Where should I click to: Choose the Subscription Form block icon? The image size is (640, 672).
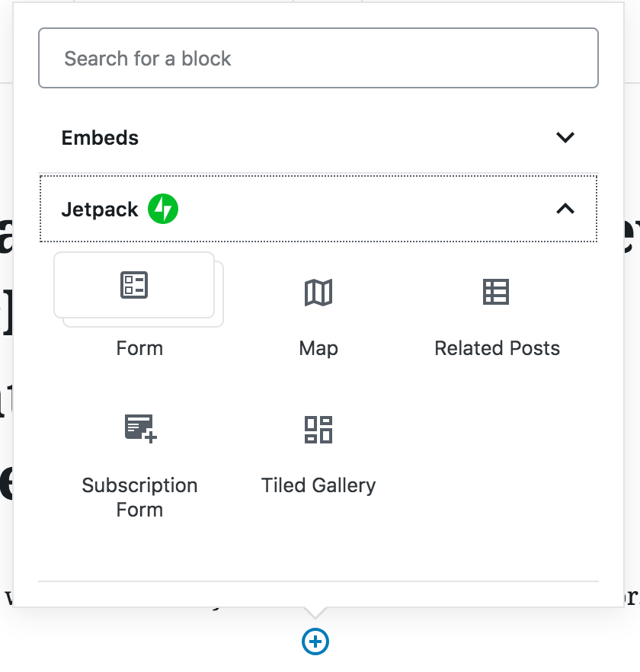click(141, 428)
